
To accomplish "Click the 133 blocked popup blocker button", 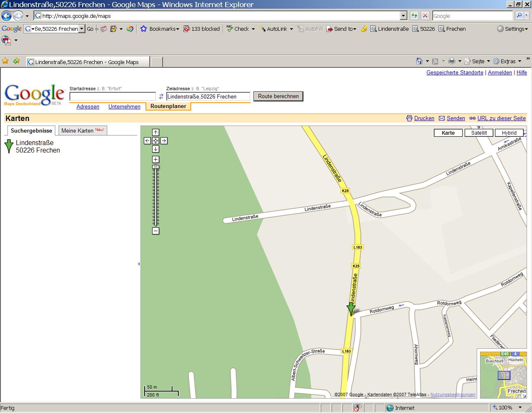I will click(202, 29).
